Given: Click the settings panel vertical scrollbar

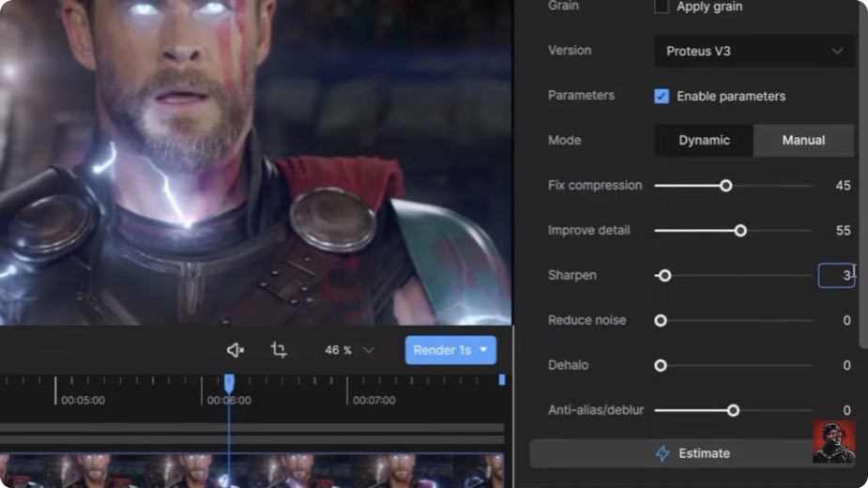Looking at the screenshot, I should 863,175.
